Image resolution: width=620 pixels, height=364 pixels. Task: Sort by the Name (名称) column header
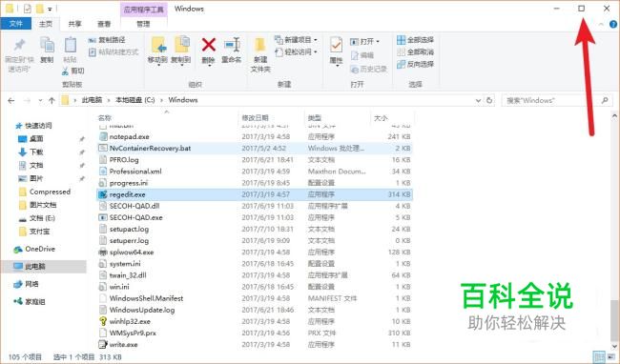[x=167, y=117]
